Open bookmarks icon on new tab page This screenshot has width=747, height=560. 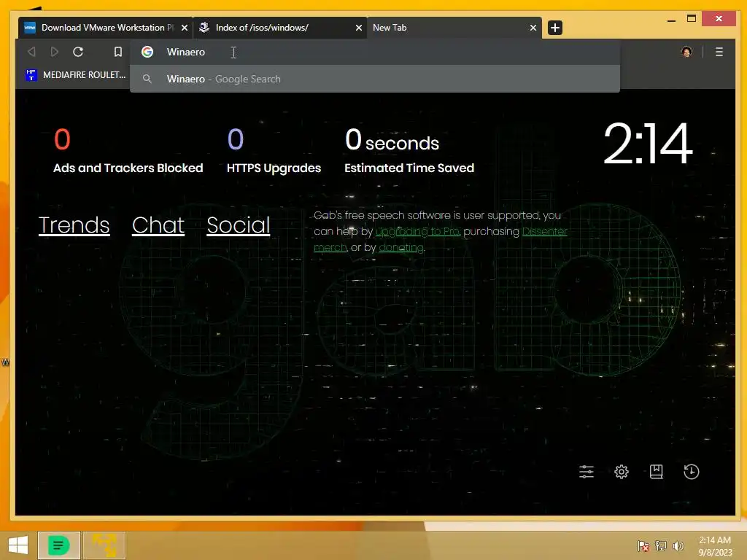coord(656,472)
